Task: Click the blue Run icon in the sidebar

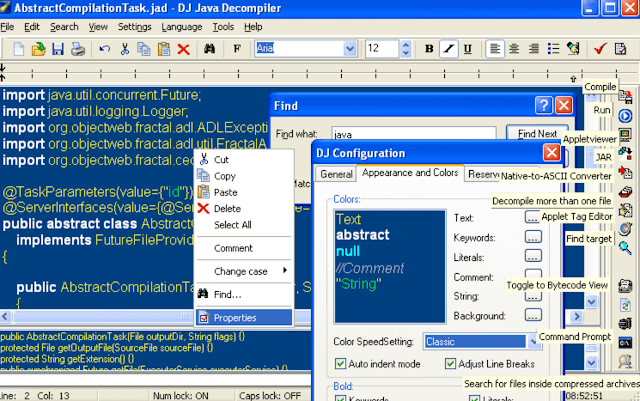Action: [x=625, y=116]
